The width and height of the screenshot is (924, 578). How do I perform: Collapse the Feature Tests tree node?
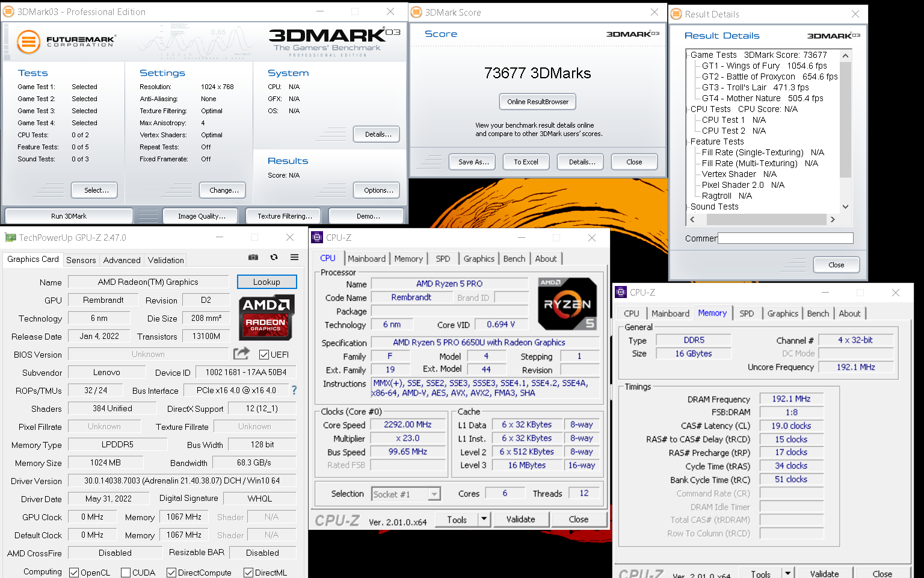pyautogui.click(x=687, y=141)
